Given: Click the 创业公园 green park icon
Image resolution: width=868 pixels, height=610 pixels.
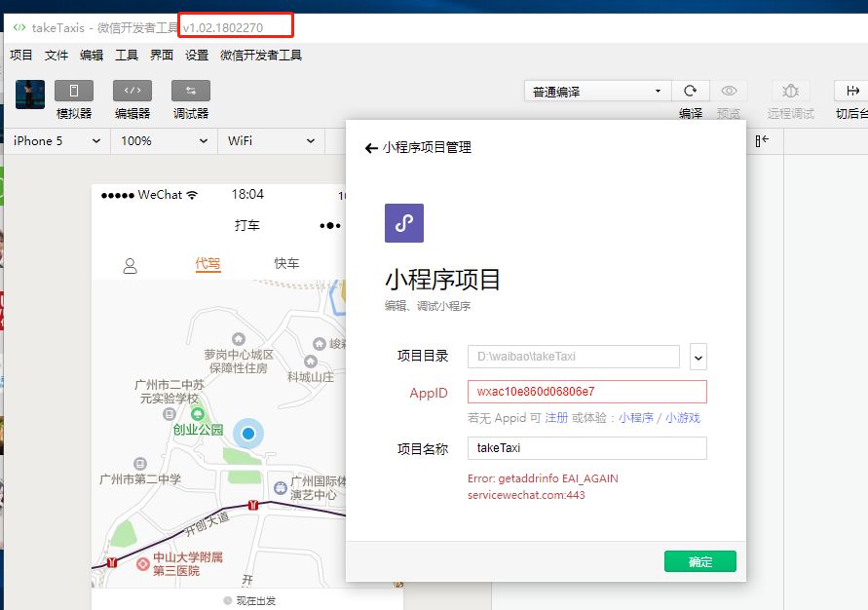Looking at the screenshot, I should (198, 414).
